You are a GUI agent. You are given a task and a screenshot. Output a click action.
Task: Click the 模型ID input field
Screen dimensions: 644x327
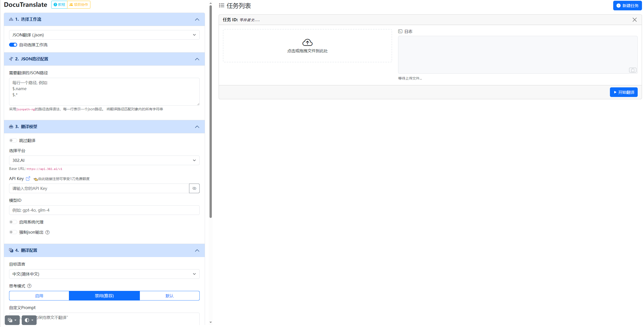tap(104, 210)
